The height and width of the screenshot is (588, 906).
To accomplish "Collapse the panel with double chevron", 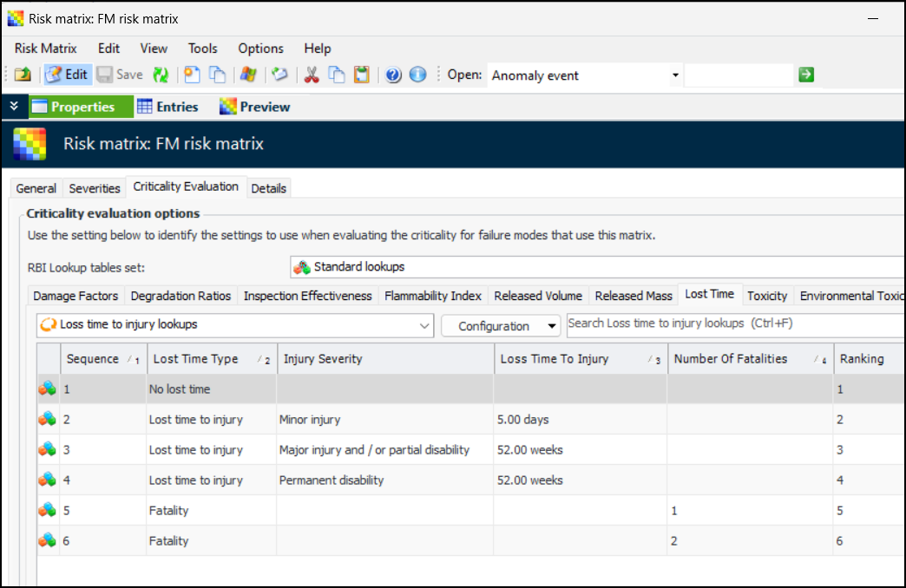I will (13, 107).
